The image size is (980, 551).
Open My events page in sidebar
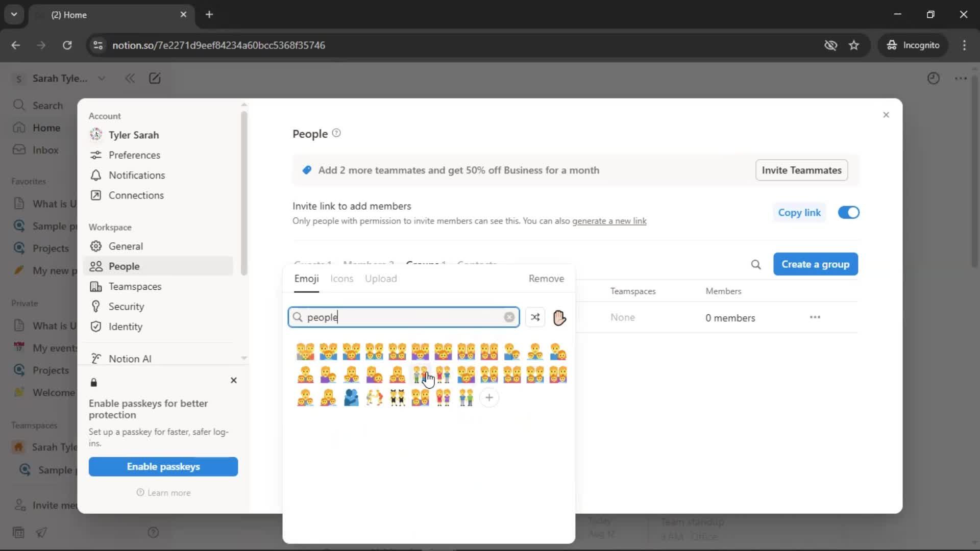[45, 348]
